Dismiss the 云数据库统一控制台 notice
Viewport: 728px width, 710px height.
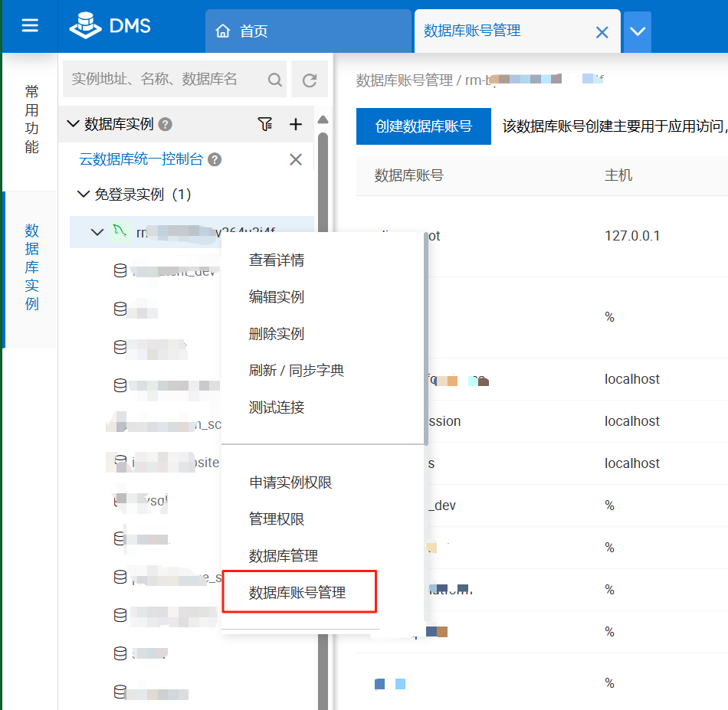295,159
